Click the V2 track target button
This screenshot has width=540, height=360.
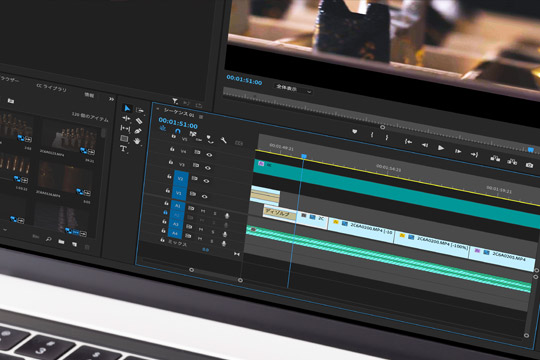pyautogui.click(x=180, y=179)
